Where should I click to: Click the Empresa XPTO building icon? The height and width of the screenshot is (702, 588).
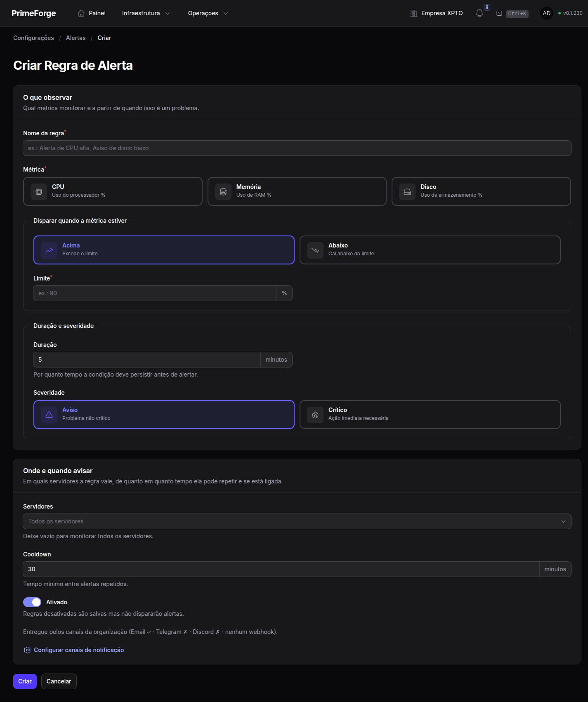(x=414, y=13)
